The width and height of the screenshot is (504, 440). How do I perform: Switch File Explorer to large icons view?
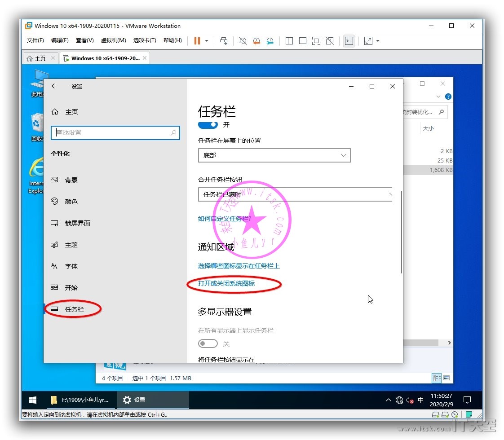coord(447,378)
